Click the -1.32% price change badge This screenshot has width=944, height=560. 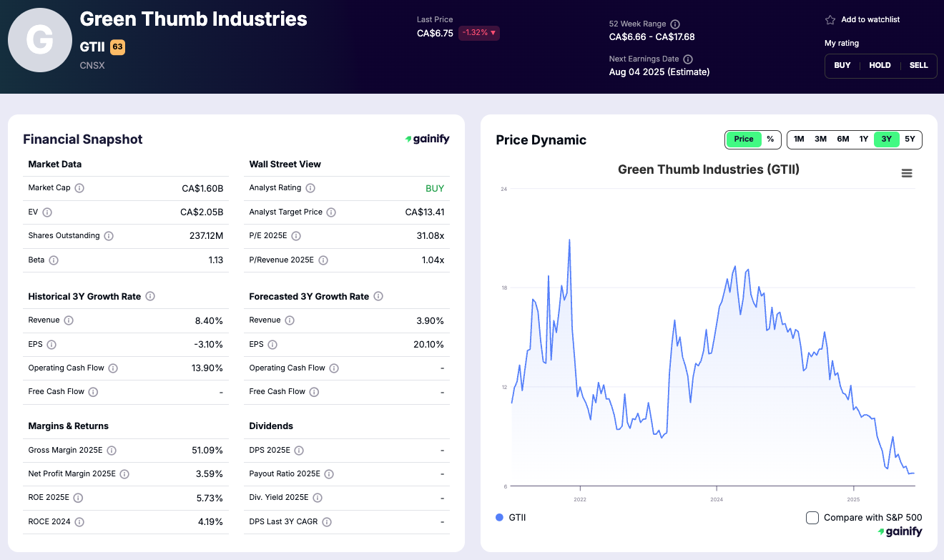[479, 33]
